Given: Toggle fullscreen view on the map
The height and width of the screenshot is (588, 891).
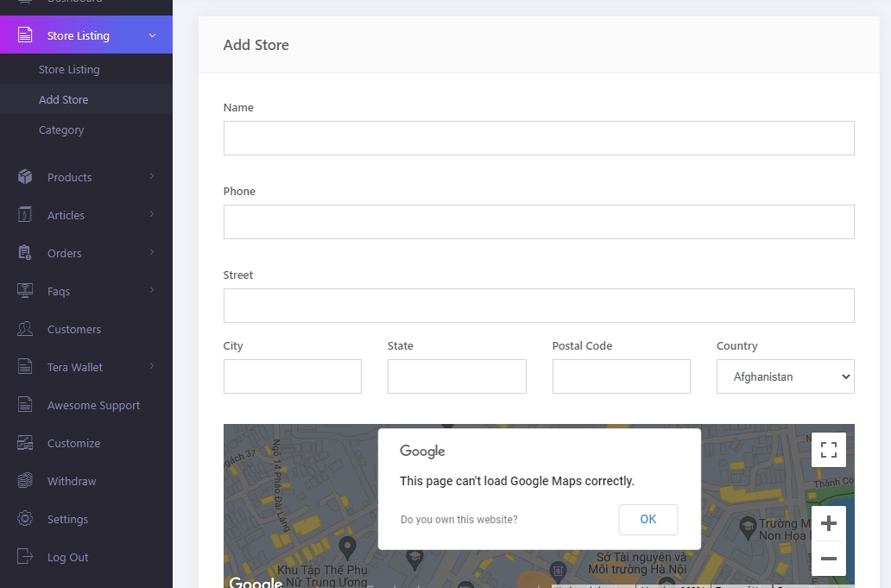Looking at the screenshot, I should click(828, 450).
